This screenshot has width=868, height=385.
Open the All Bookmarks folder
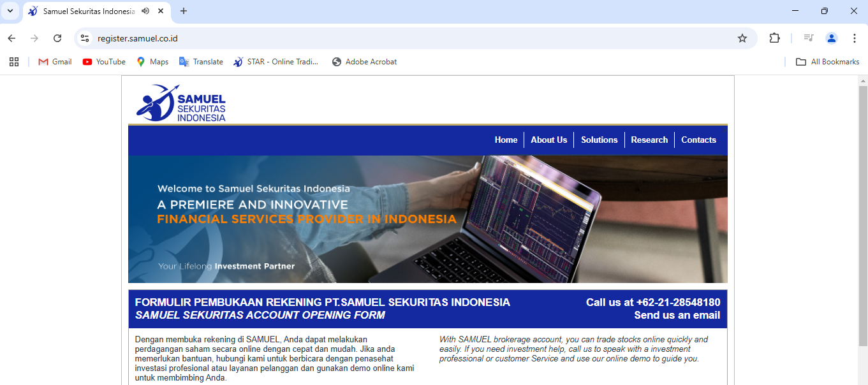tap(828, 62)
